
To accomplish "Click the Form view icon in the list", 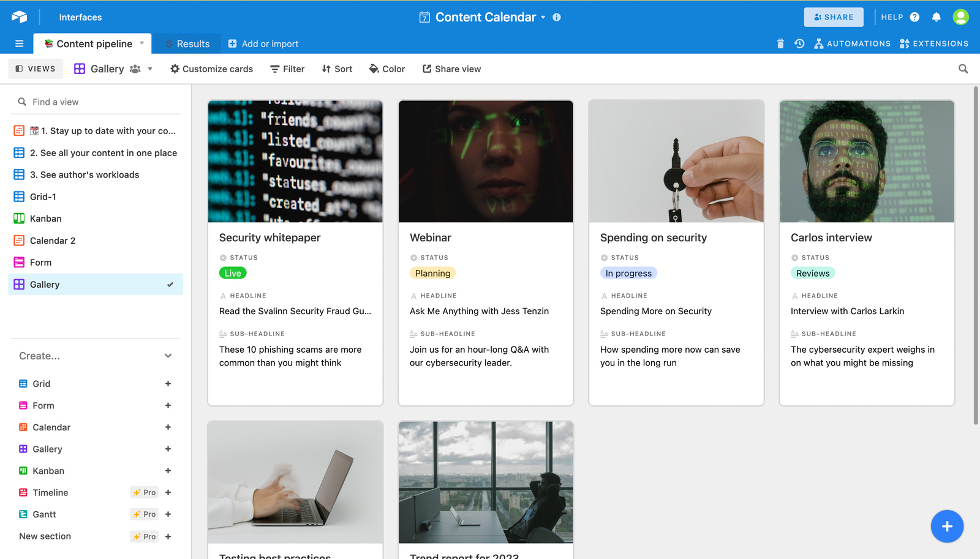I will [x=19, y=263].
